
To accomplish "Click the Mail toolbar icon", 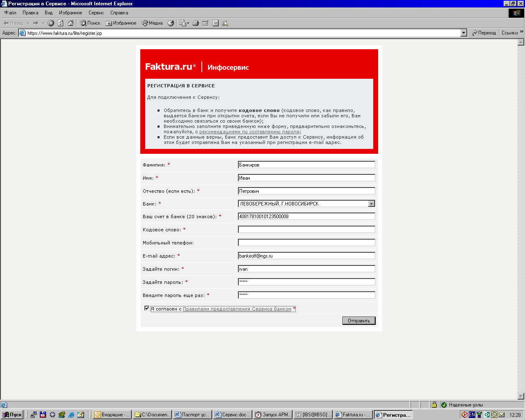I will 183,23.
